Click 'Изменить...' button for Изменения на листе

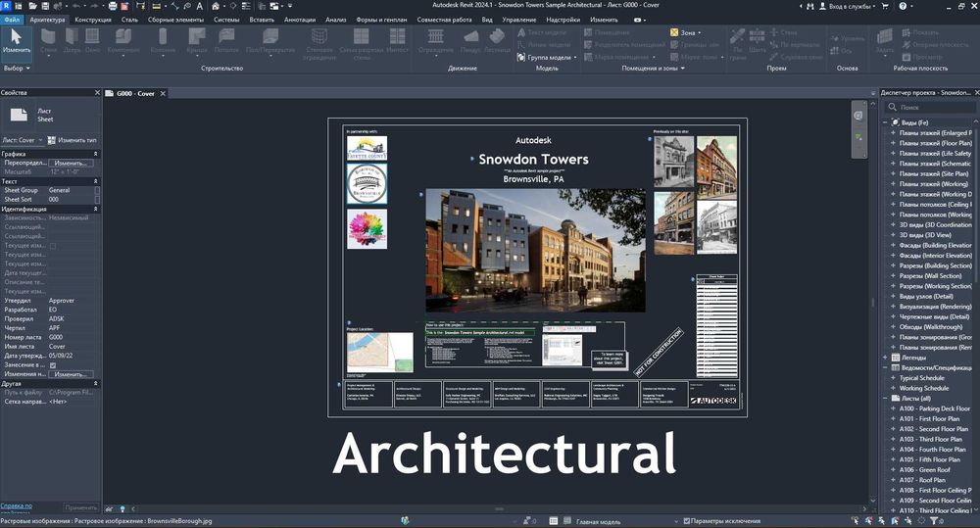pos(71,373)
